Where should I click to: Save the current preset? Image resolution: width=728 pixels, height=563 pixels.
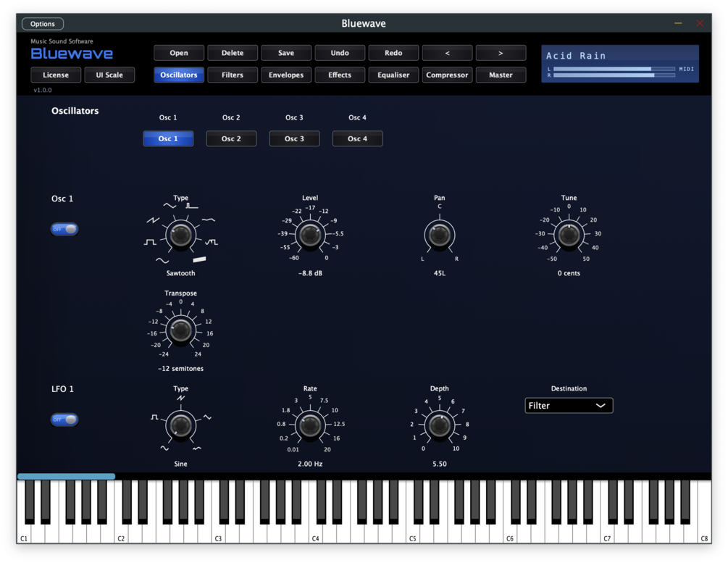[x=286, y=53]
